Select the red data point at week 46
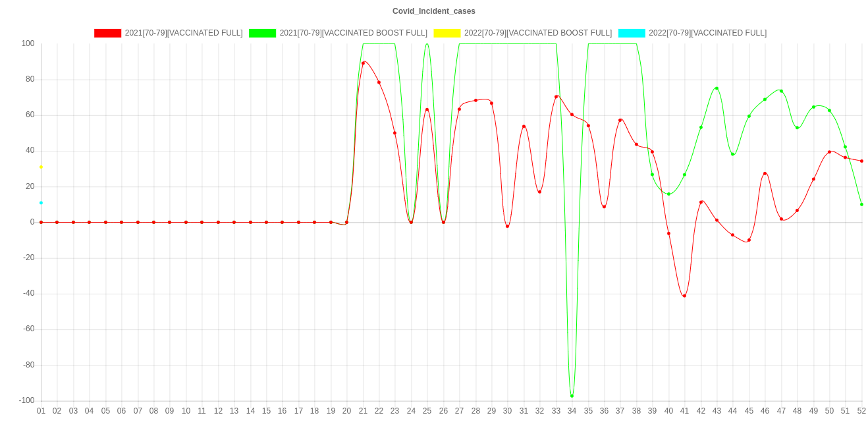 [765, 174]
